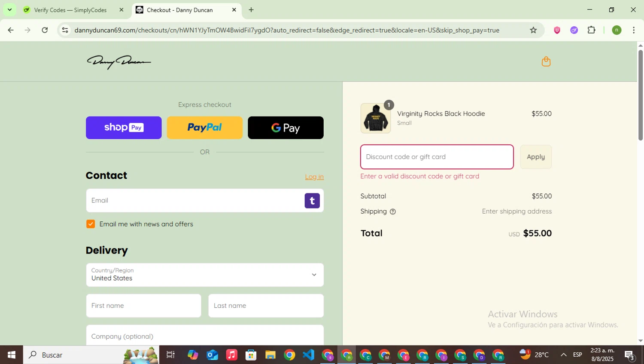This screenshot has height=364, width=644.
Task: Switch to Chrome profile D taskbar icon
Action: [x=480, y=355]
